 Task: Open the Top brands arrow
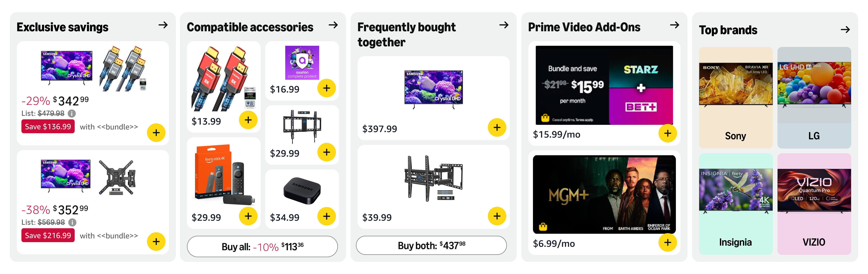pyautogui.click(x=845, y=30)
